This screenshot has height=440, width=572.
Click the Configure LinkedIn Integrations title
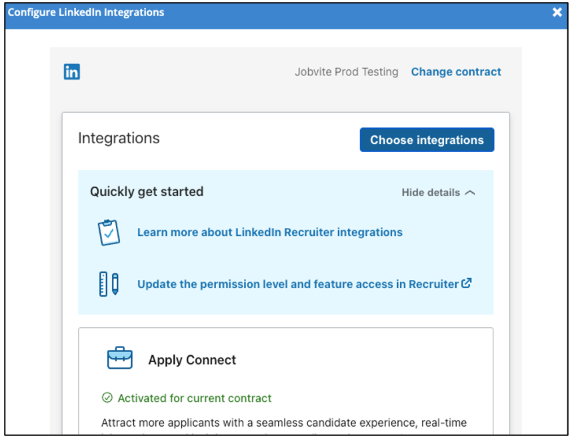point(86,12)
